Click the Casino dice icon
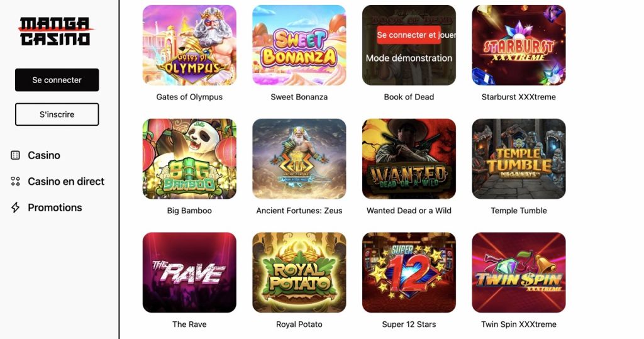 click(15, 155)
